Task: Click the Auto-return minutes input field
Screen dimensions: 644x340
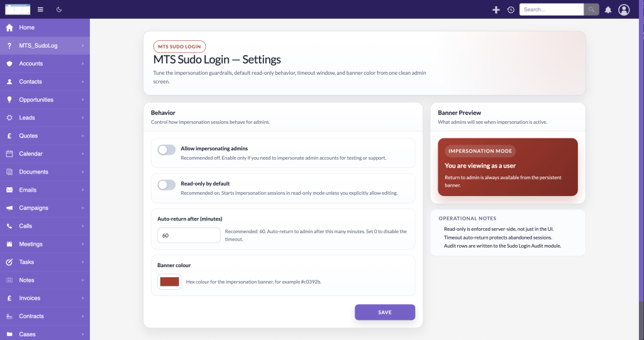Action: click(189, 235)
